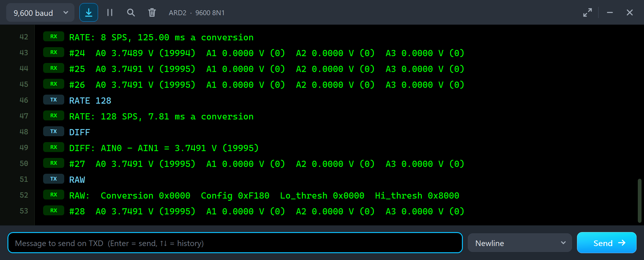The height and width of the screenshot is (260, 644).
Task: Click the RX badge on line 47
Action: [54, 116]
